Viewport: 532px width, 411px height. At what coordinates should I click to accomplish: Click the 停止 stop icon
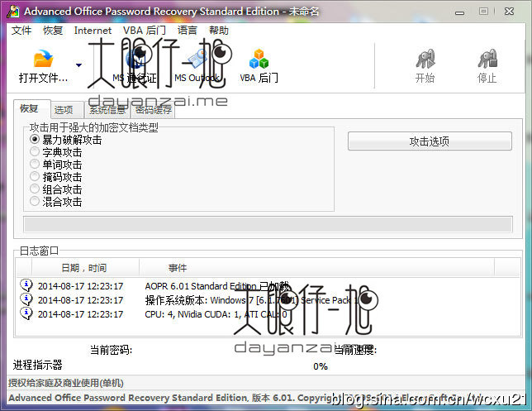[487, 59]
